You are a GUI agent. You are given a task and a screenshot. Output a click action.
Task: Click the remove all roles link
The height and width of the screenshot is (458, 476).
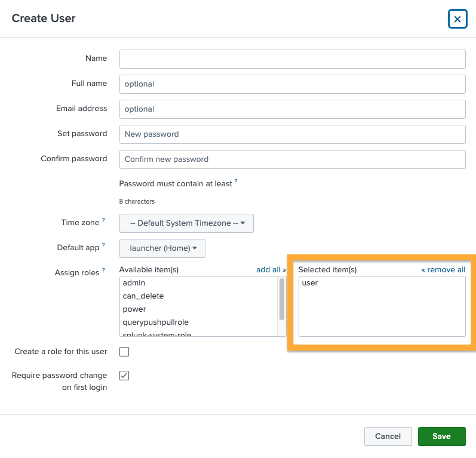pos(443,270)
